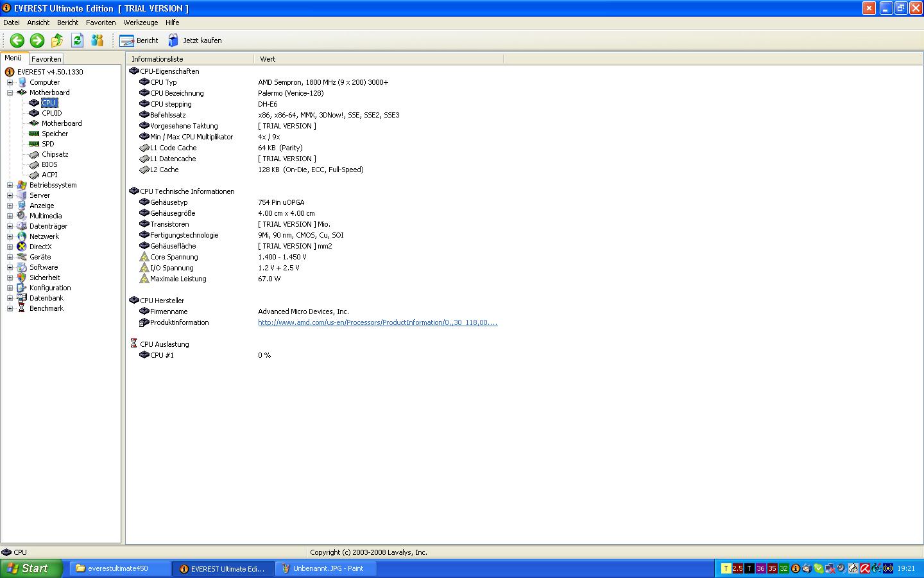Open the Ansicht menu

[x=38, y=22]
